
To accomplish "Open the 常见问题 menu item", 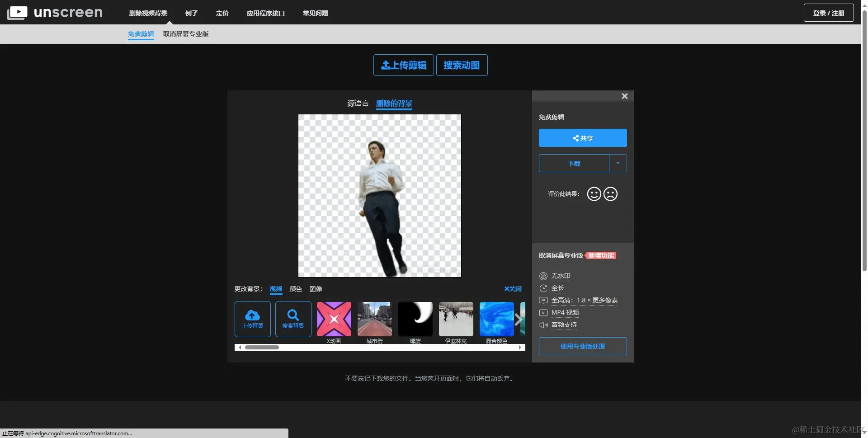I will [x=315, y=13].
